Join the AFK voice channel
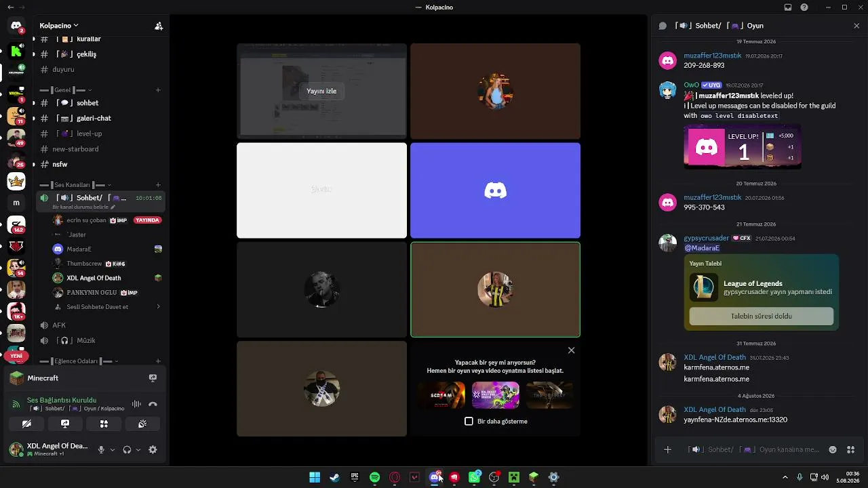This screenshot has width=868, height=488. 101,325
